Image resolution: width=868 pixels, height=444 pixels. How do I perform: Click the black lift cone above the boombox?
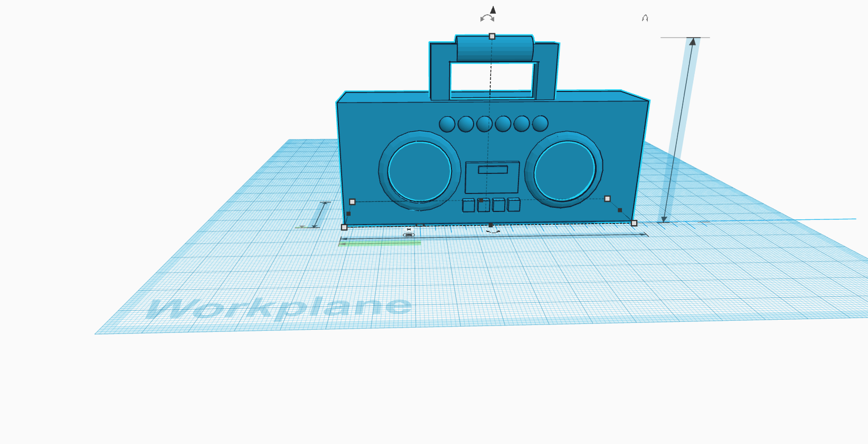pyautogui.click(x=493, y=10)
